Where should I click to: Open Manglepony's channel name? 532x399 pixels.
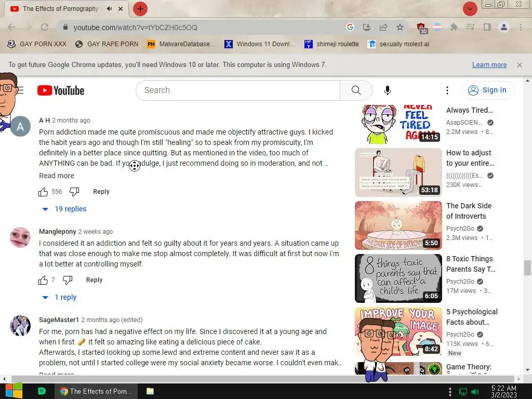57,231
